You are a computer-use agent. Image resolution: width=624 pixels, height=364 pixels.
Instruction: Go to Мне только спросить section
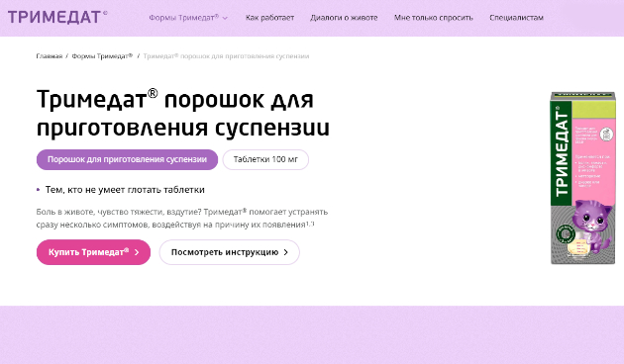[x=434, y=18]
